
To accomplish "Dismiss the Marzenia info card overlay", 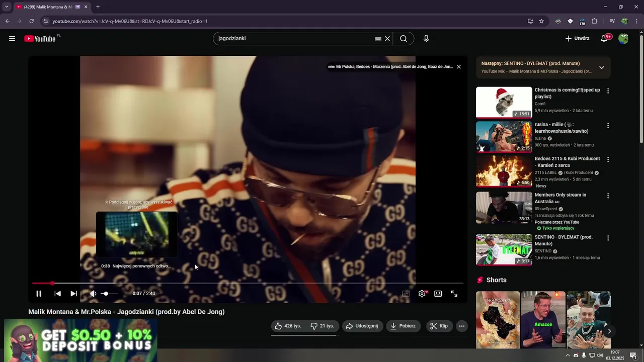I will coord(458,66).
